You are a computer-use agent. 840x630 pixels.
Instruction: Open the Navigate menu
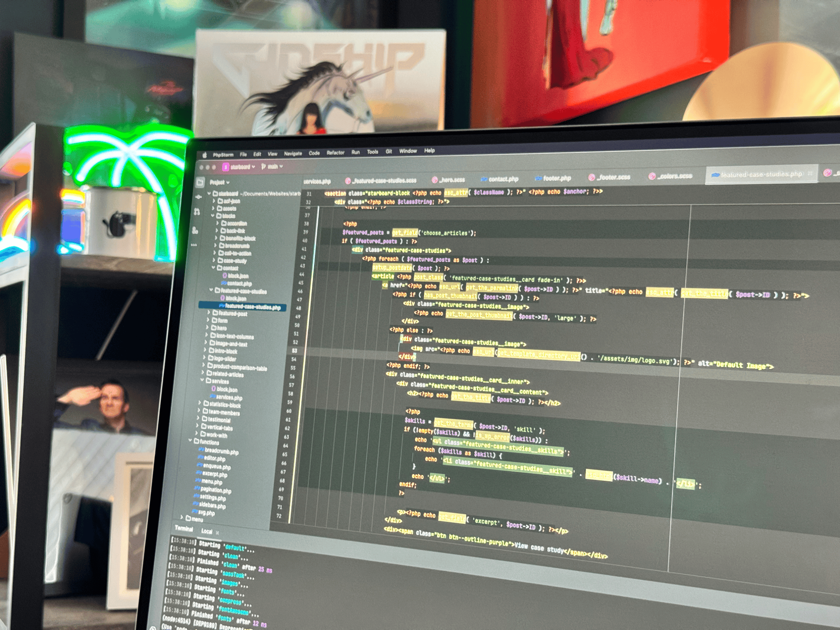tap(293, 154)
